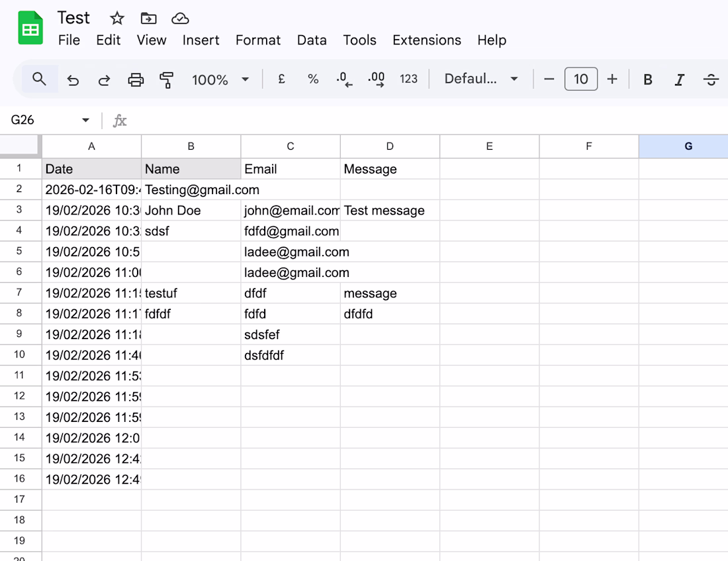Select the fdfd@gmail.com cell

[290, 231]
